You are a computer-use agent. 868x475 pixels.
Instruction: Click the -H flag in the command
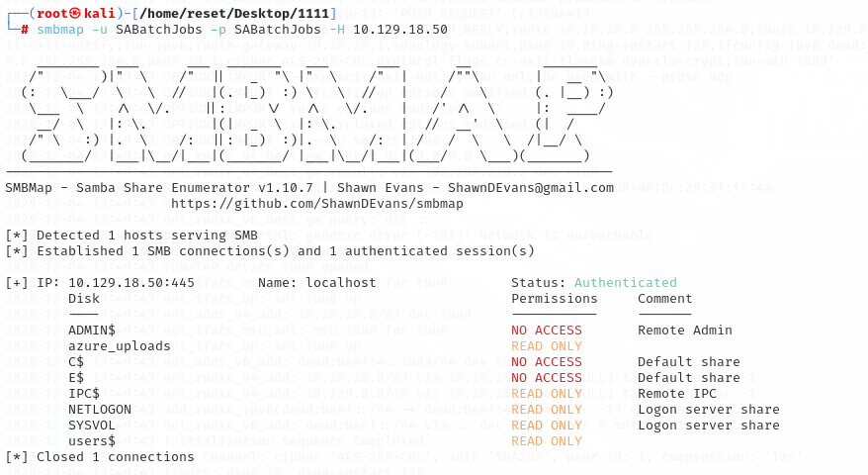337,30
